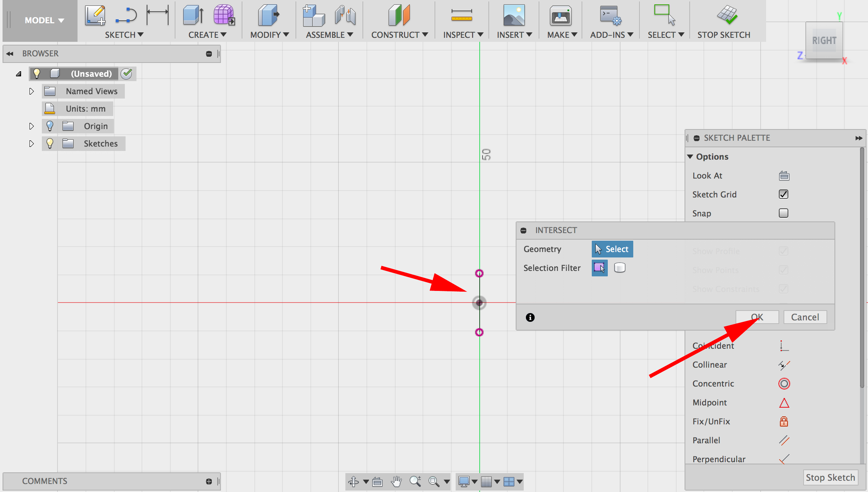Toggle Origin folder visibility lightbulb
868x492 pixels.
(50, 126)
